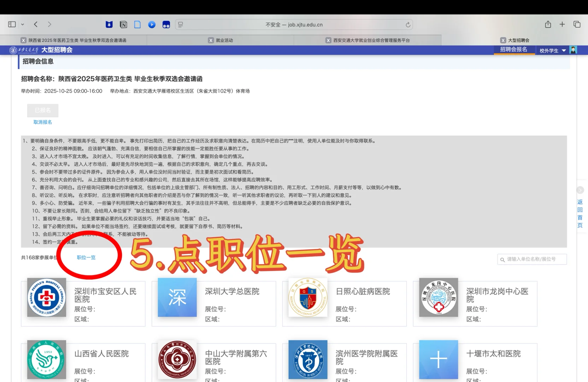Show the reader view icon in address bar
The height and width of the screenshot is (382, 588).
click(181, 24)
